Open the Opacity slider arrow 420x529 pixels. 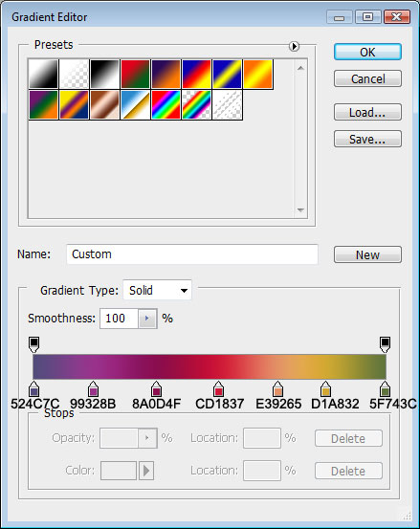pyautogui.click(x=147, y=438)
